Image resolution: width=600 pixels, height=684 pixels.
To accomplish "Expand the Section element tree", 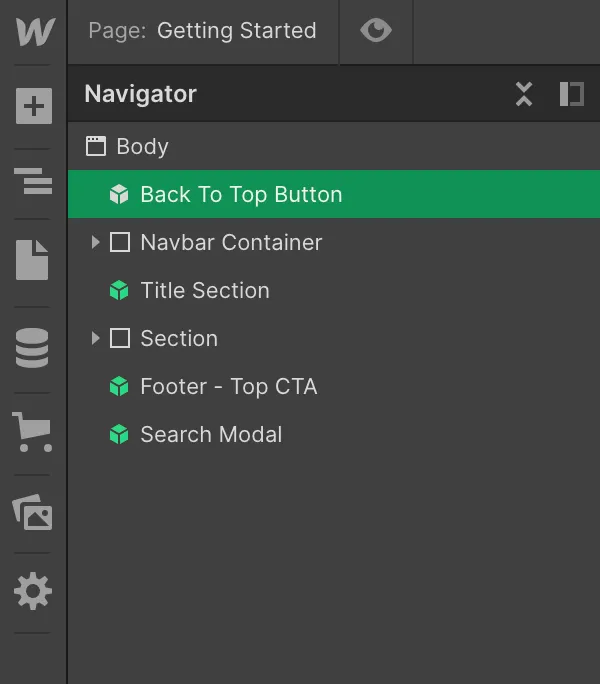I will coord(95,338).
